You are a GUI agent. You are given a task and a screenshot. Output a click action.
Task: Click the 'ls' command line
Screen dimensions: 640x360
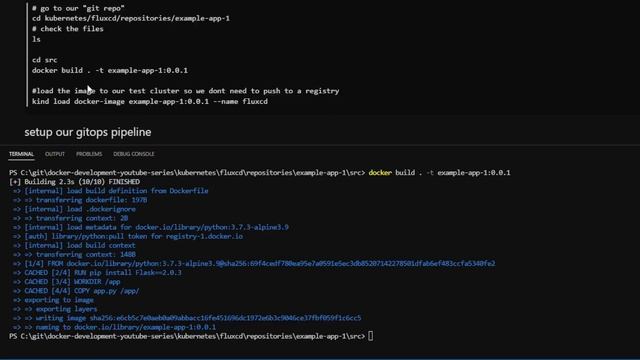tap(36, 39)
